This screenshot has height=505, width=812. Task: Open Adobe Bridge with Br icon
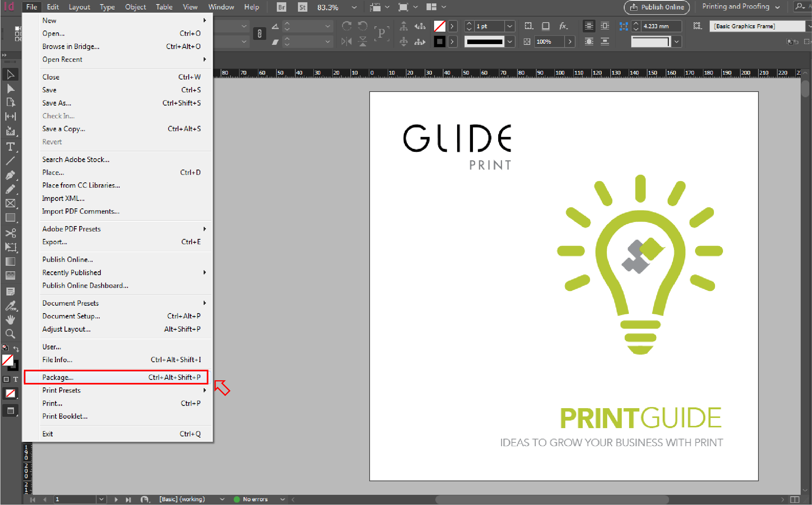tap(281, 7)
